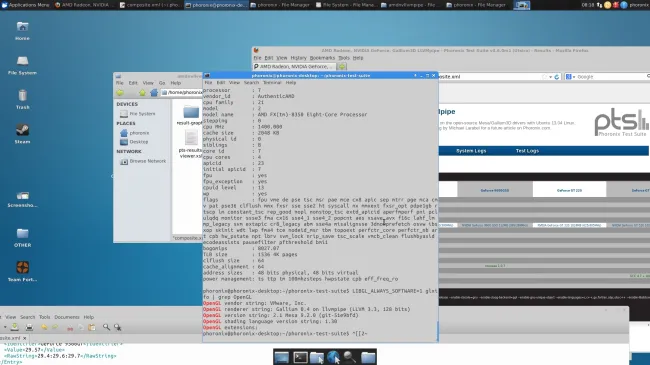This screenshot has width=650, height=365.
Task: Click the red notification tray icon
Action: click(x=616, y=5)
